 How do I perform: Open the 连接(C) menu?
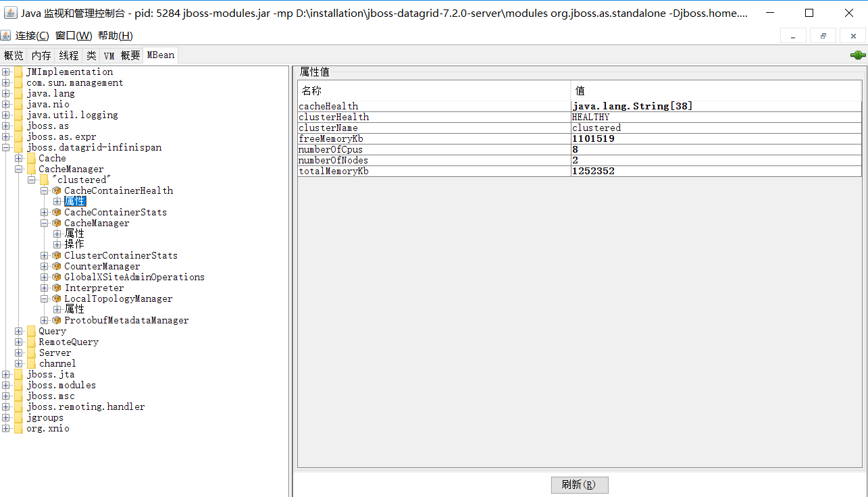click(32, 36)
